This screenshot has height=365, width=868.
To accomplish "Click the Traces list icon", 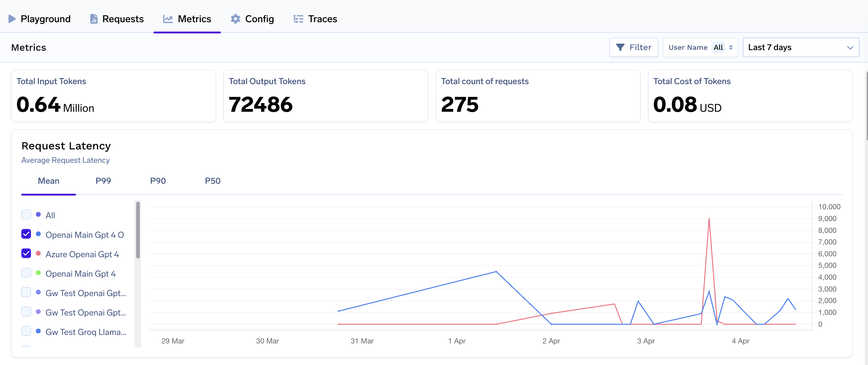I will point(298,19).
